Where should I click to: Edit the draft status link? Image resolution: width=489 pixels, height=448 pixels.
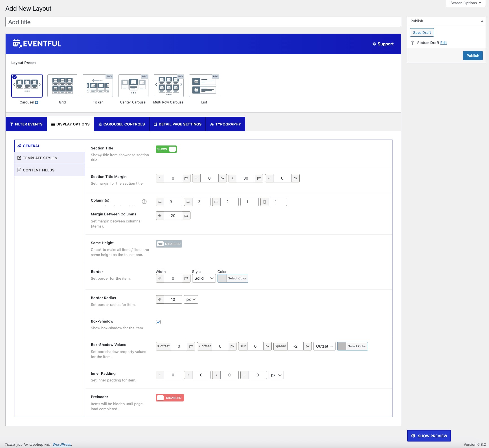pos(444,43)
